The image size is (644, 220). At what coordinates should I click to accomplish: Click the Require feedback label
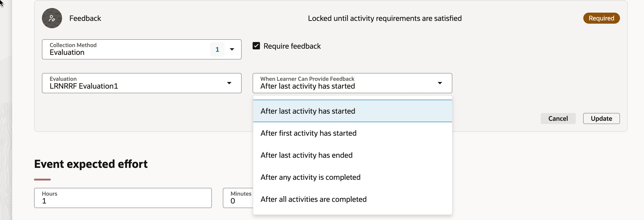(x=292, y=46)
